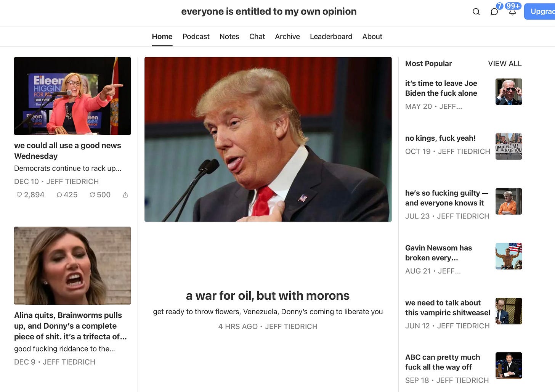Open the Joe Biden sunglasses thumbnail

click(508, 92)
